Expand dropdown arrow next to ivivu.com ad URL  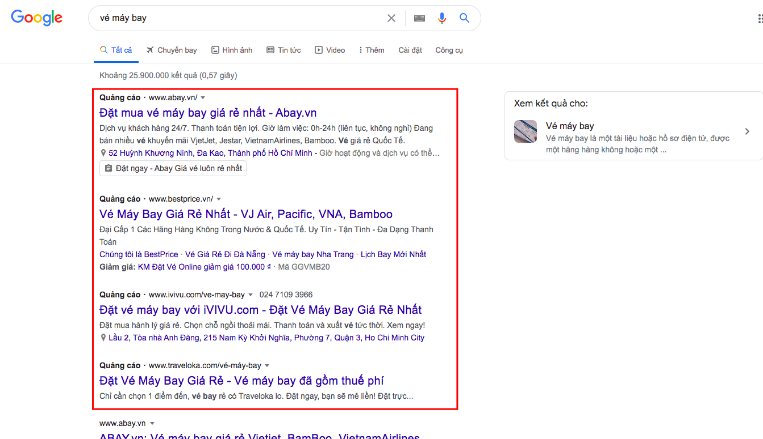tap(251, 295)
